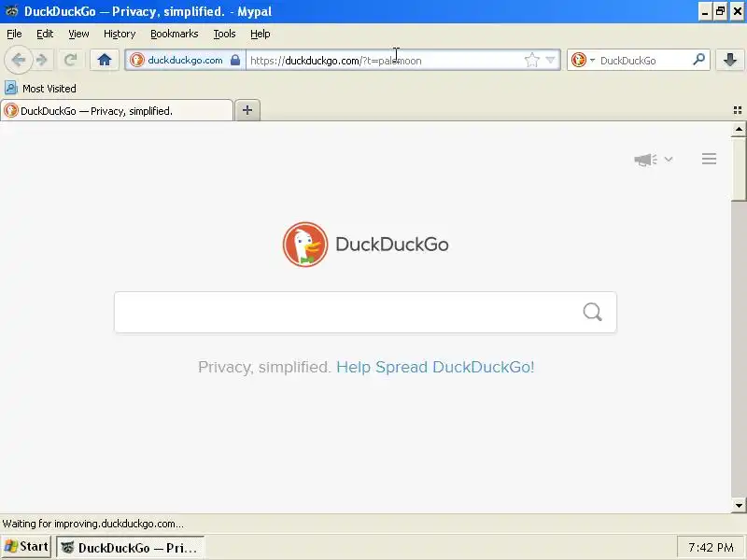This screenshot has height=560, width=747.
Task: Go back with the back arrow button
Action: [x=19, y=60]
